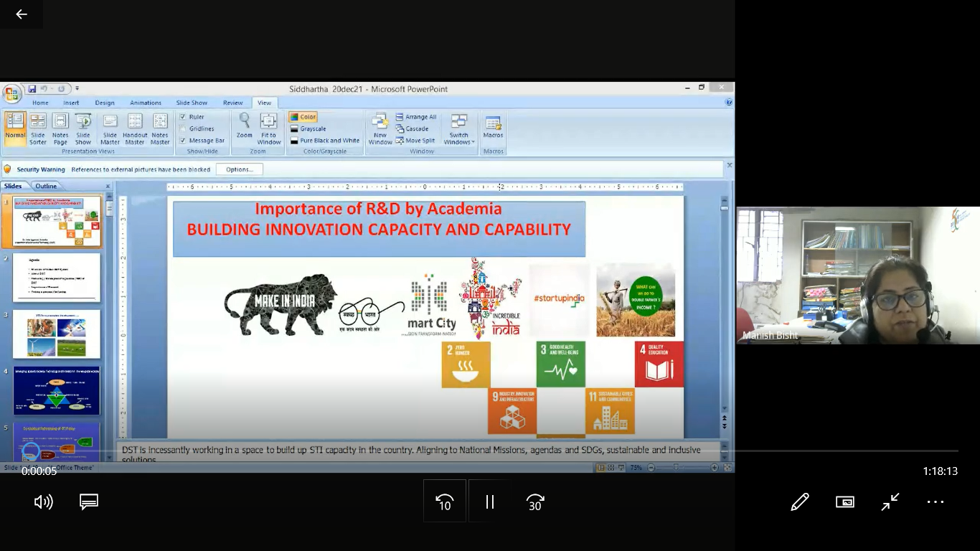Select Grayscale display mode
Image resolution: width=980 pixels, height=551 pixels.
308,128
